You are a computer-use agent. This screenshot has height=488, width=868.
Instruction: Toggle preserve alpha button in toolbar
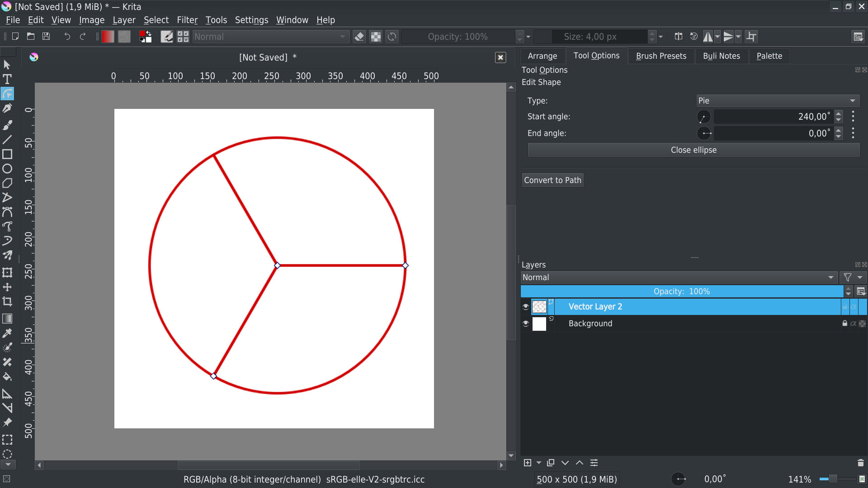point(376,37)
